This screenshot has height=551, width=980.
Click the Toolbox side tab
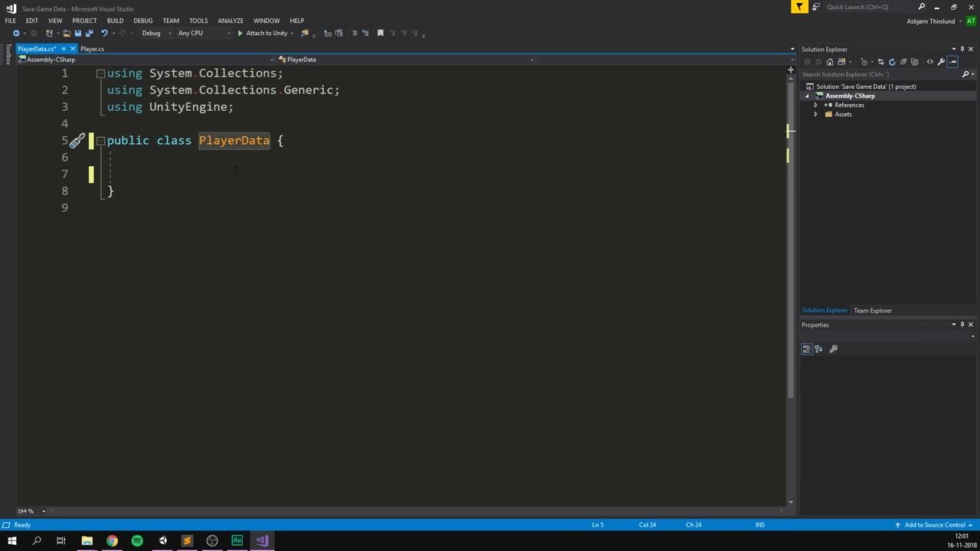click(8, 54)
